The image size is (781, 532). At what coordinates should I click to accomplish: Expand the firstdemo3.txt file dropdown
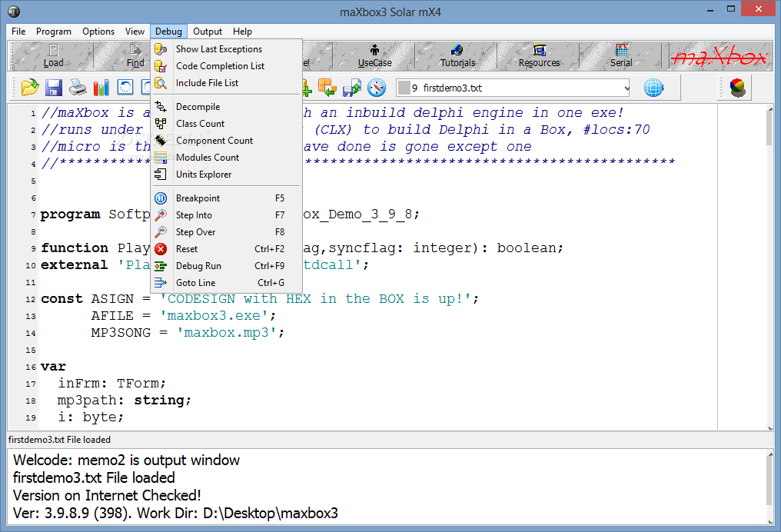(x=627, y=88)
